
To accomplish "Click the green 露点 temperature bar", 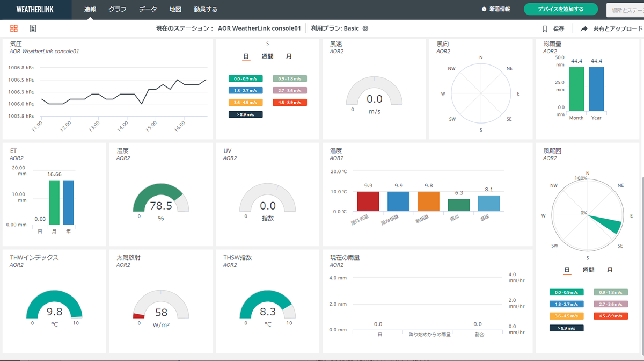I will tap(459, 205).
